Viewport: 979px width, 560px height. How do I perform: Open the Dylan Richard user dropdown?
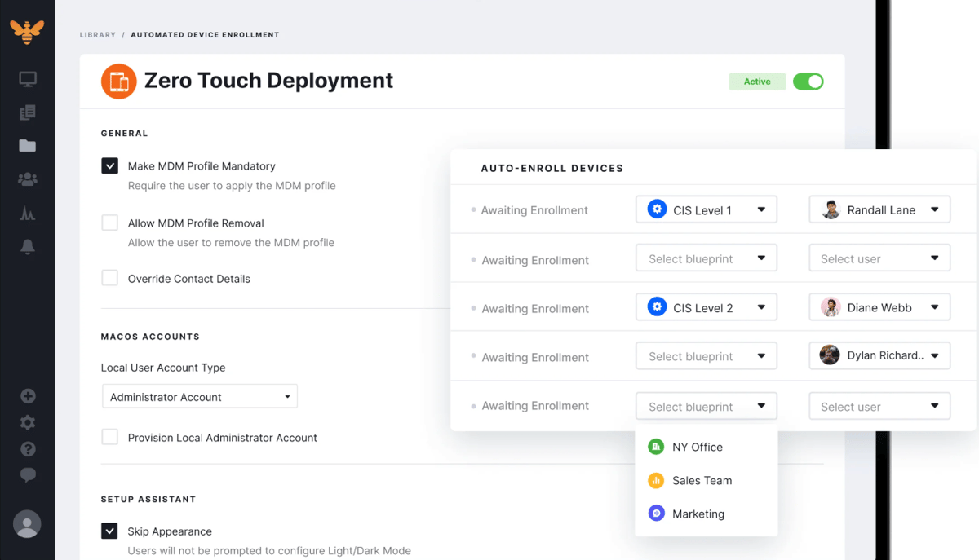(x=879, y=355)
